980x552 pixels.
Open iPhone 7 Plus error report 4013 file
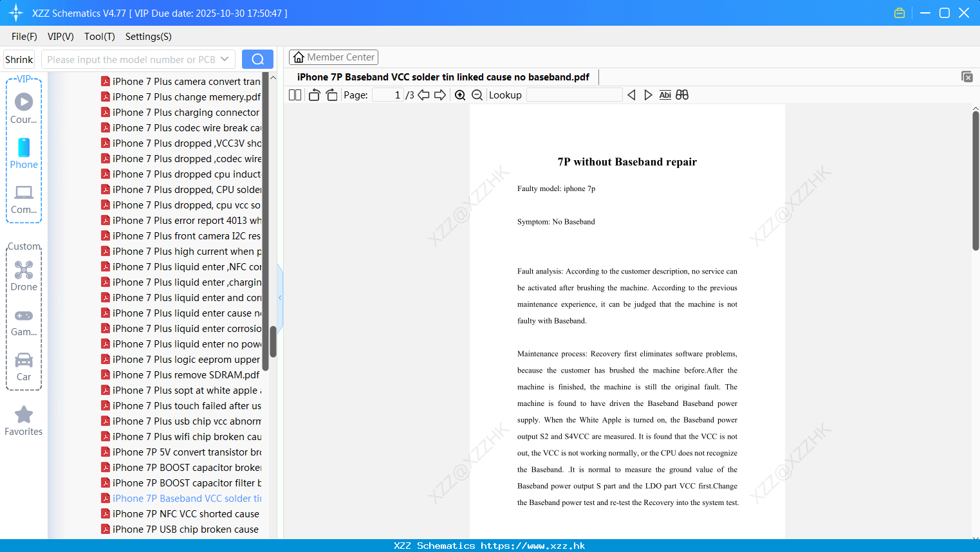181,221
